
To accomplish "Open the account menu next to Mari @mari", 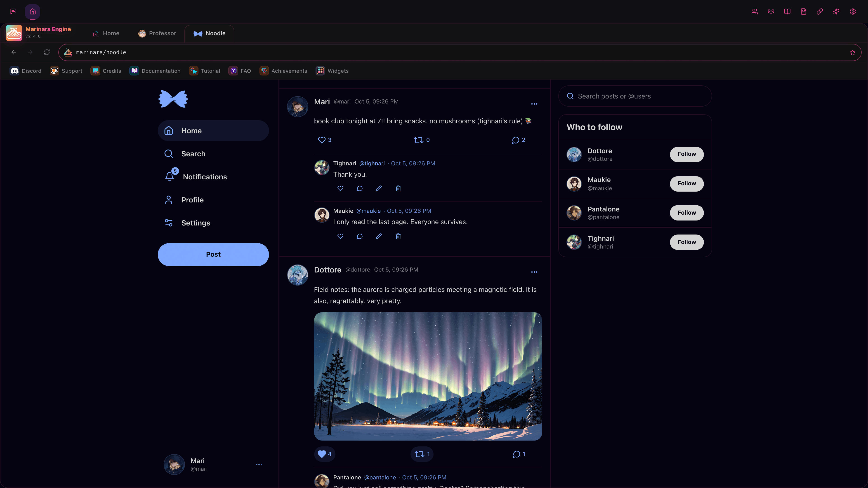I will (259, 465).
